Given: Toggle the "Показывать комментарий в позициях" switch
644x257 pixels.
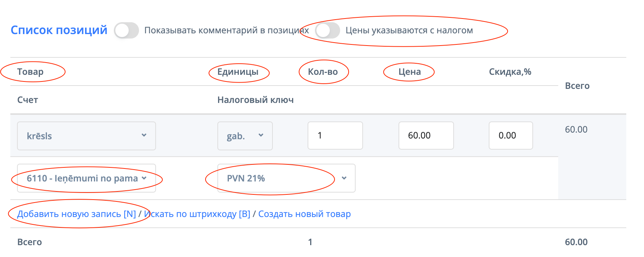Looking at the screenshot, I should [126, 30].
